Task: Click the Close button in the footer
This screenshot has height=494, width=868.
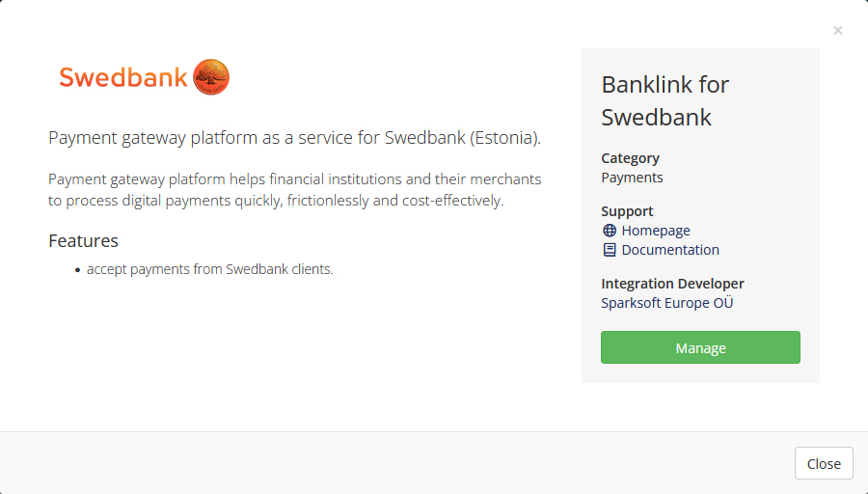Action: 824,463
